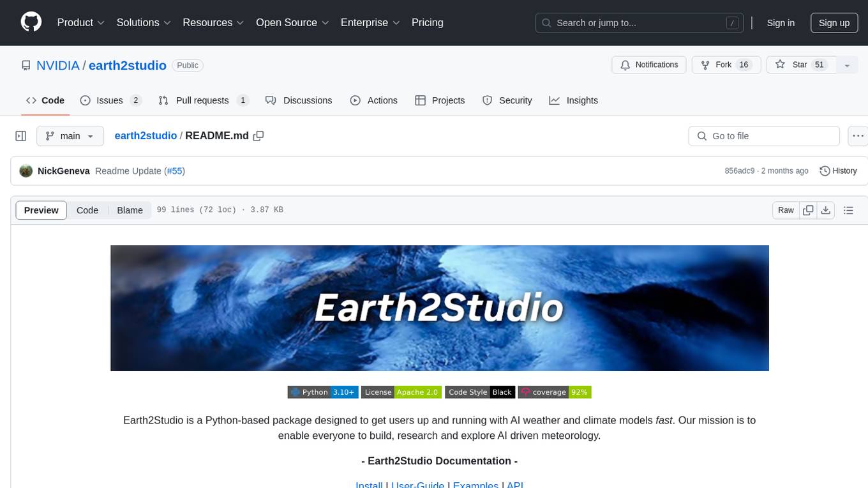Viewport: 868px width, 488px height.
Task: Switch to the Discussions tab
Action: pyautogui.click(x=299, y=100)
